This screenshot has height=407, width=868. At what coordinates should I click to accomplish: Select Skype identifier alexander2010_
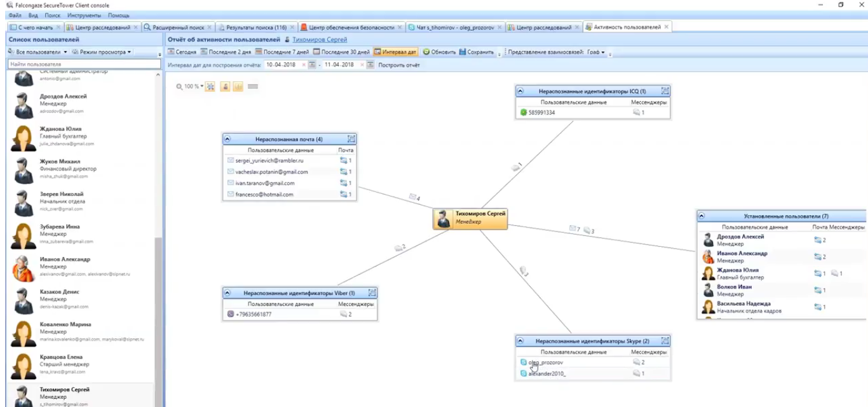(x=547, y=374)
